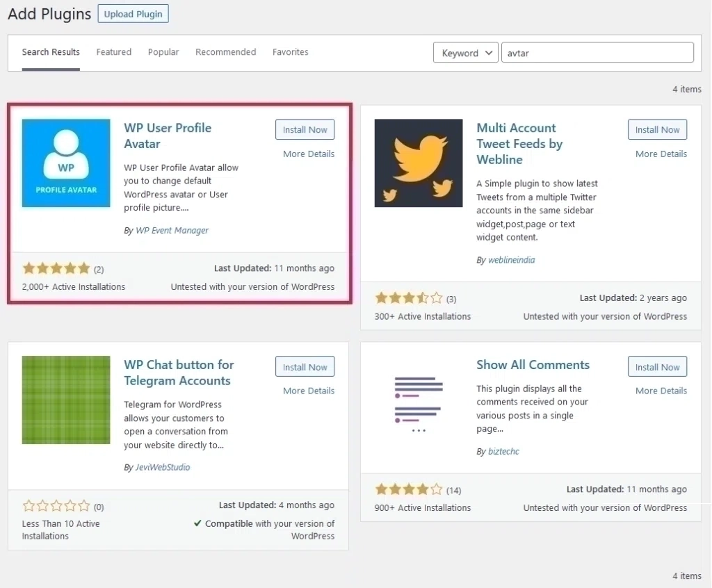
Task: Click the five-star rating of WP User Profile Avatar
Action: (x=56, y=268)
